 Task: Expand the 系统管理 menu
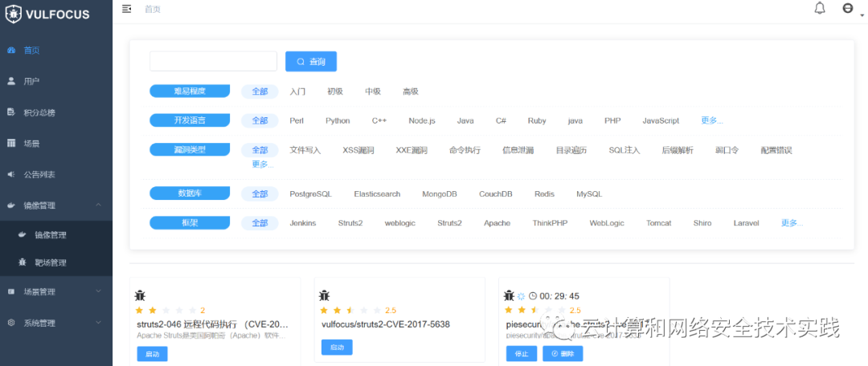click(56, 323)
